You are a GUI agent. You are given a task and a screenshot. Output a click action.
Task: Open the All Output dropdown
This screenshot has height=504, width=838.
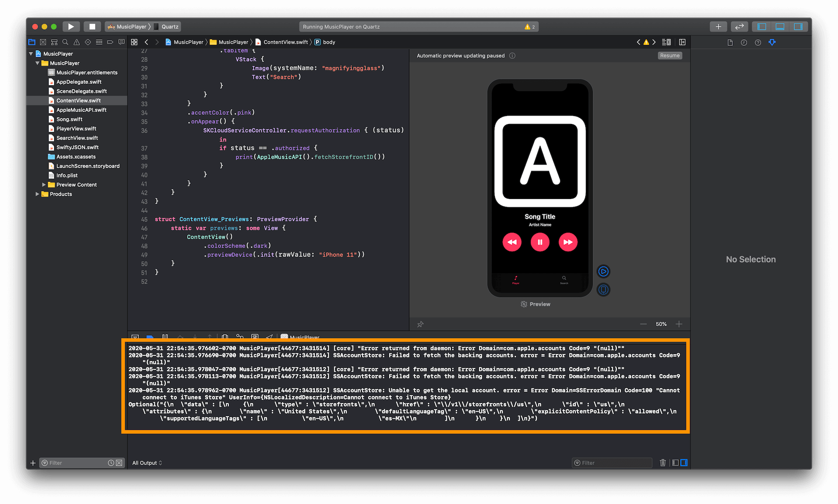click(x=147, y=463)
